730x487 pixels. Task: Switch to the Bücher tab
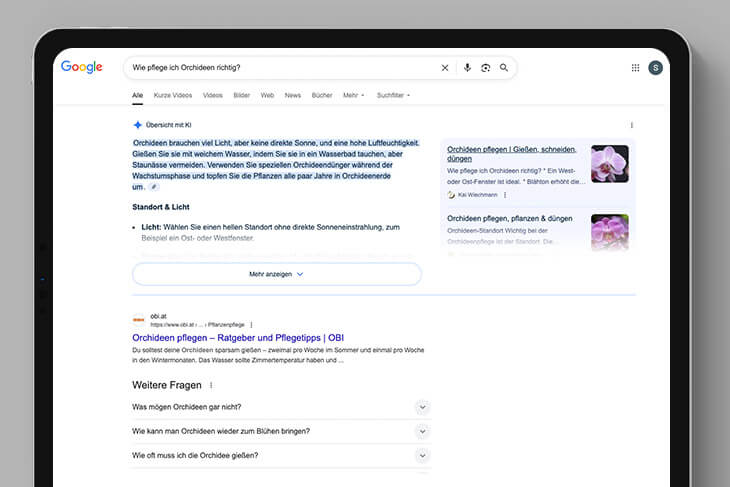click(322, 95)
